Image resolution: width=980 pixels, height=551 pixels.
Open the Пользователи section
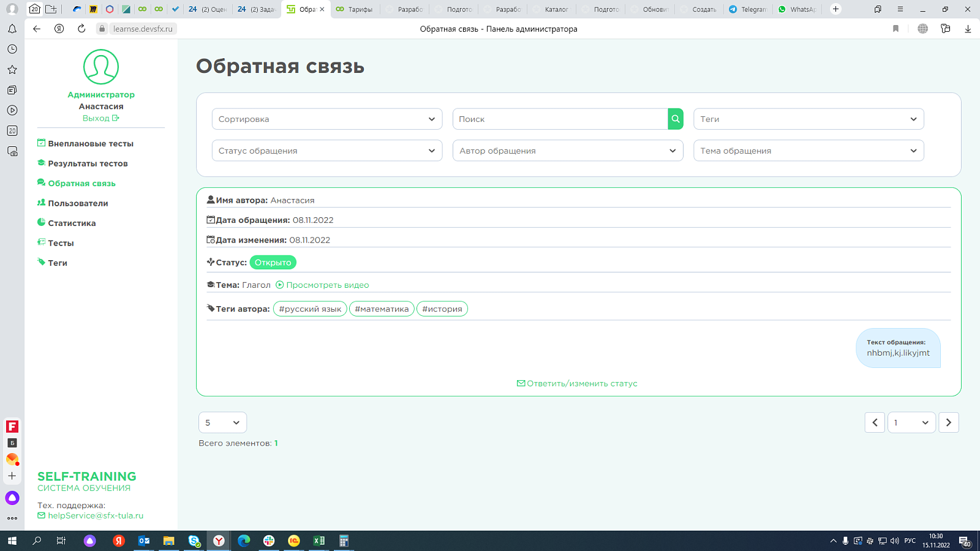coord(78,203)
